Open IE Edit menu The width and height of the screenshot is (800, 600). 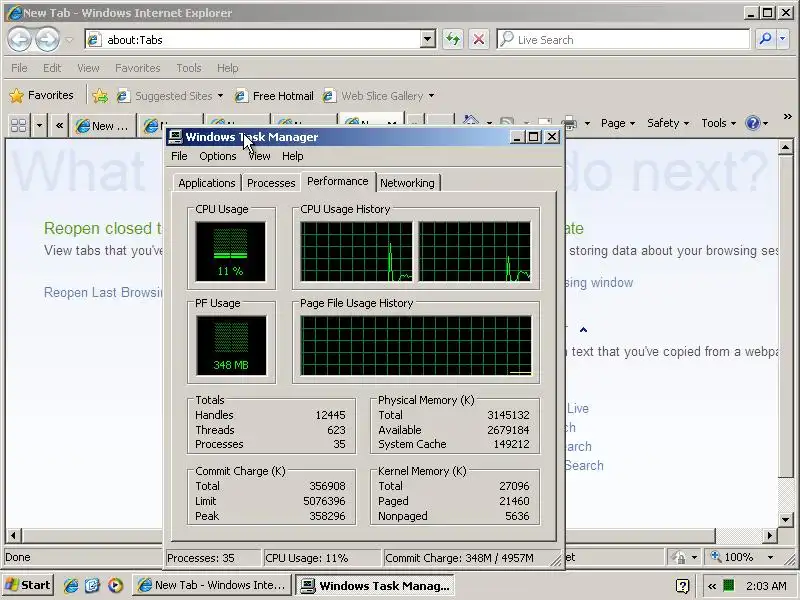52,68
